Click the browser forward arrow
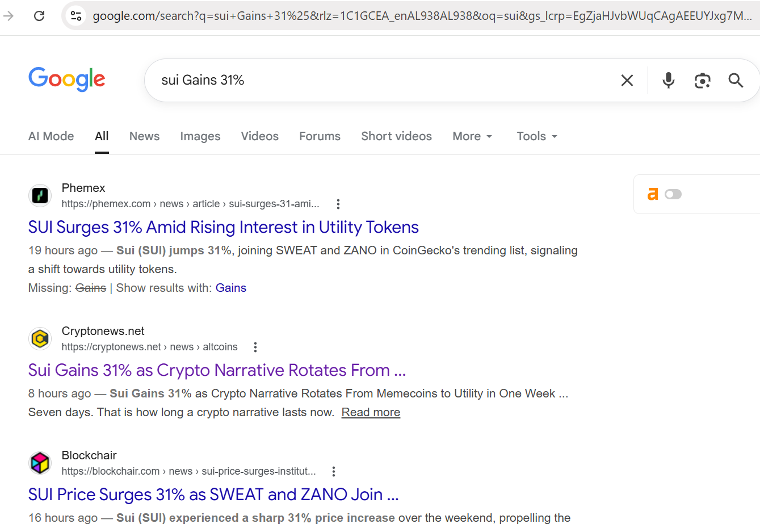This screenshot has width=760, height=532. click(x=9, y=16)
